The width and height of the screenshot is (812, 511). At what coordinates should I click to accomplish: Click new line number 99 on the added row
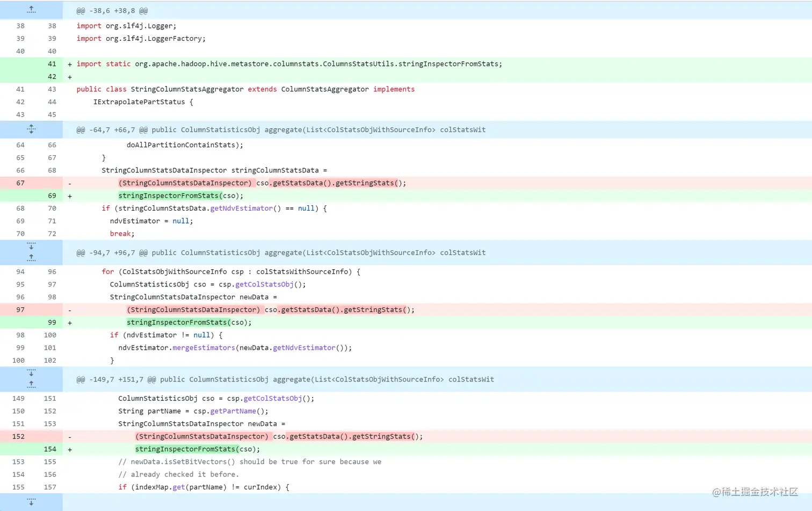[x=52, y=322]
